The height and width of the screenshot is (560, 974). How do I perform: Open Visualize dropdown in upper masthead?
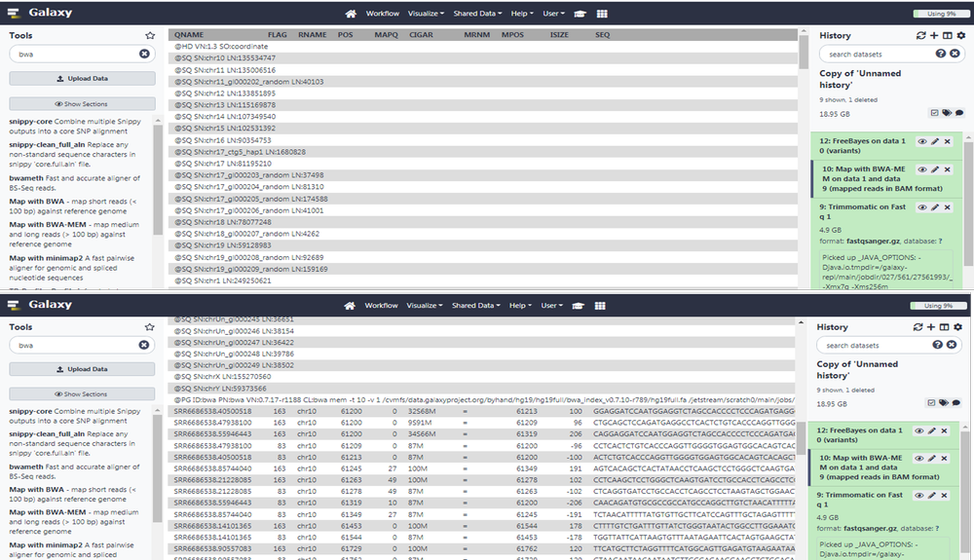point(426,14)
